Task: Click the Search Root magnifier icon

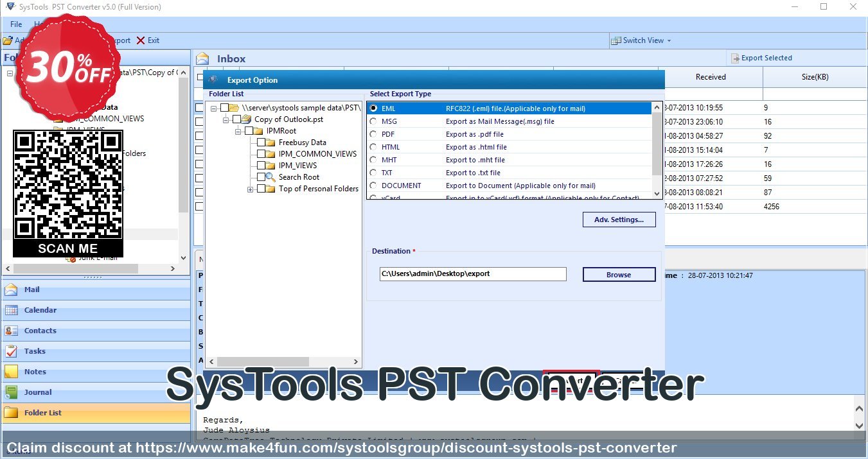Action: [270, 177]
